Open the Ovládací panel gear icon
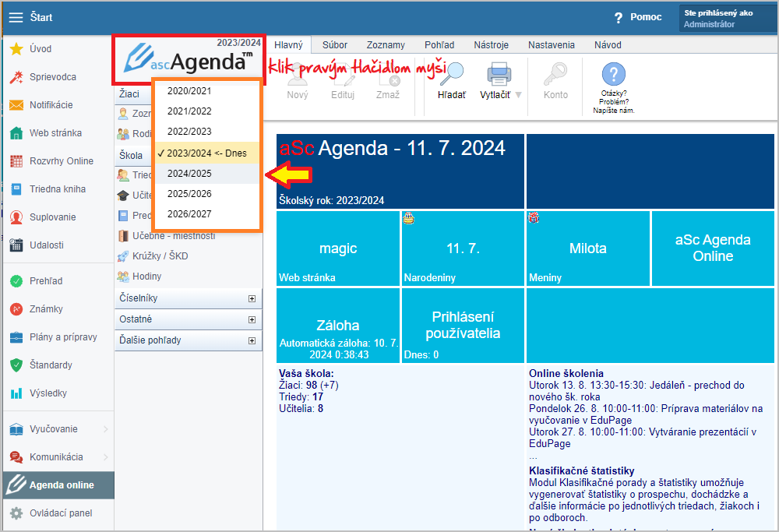Viewport: 779px width, 532px height. pyautogui.click(x=16, y=513)
